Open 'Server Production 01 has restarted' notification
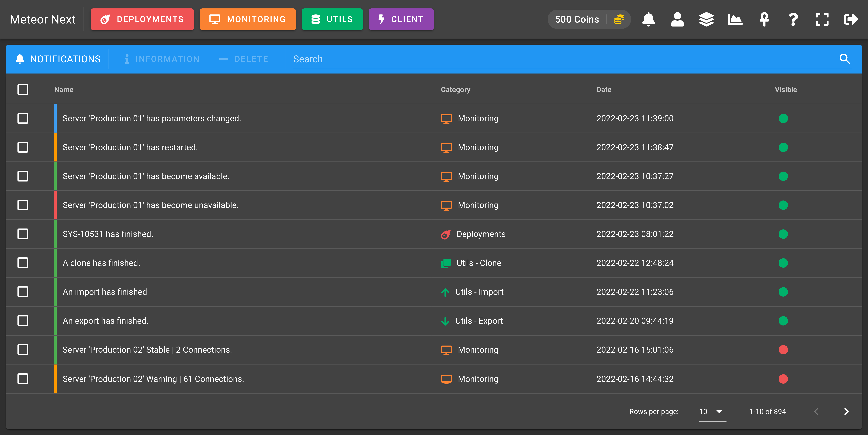This screenshot has height=435, width=868. coord(130,147)
